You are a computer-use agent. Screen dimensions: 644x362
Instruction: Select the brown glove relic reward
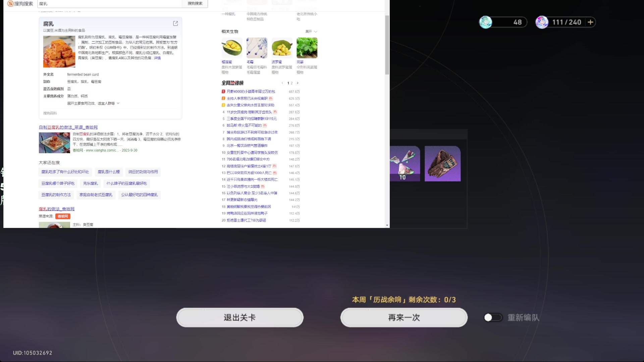tap(442, 164)
